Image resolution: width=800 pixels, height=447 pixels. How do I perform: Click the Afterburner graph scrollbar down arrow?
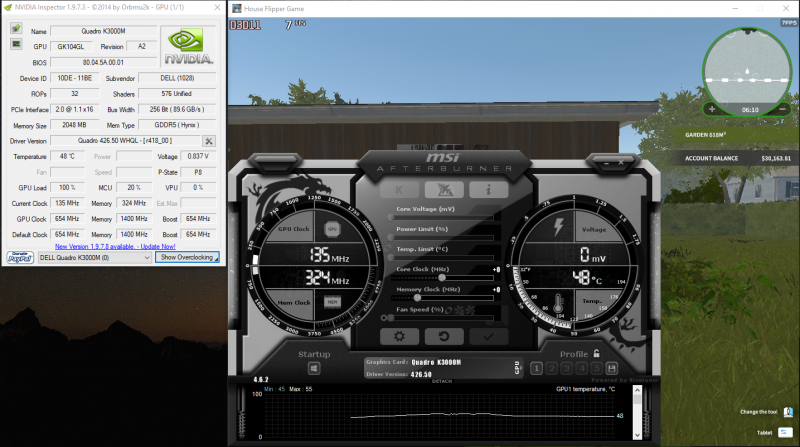pyautogui.click(x=637, y=435)
